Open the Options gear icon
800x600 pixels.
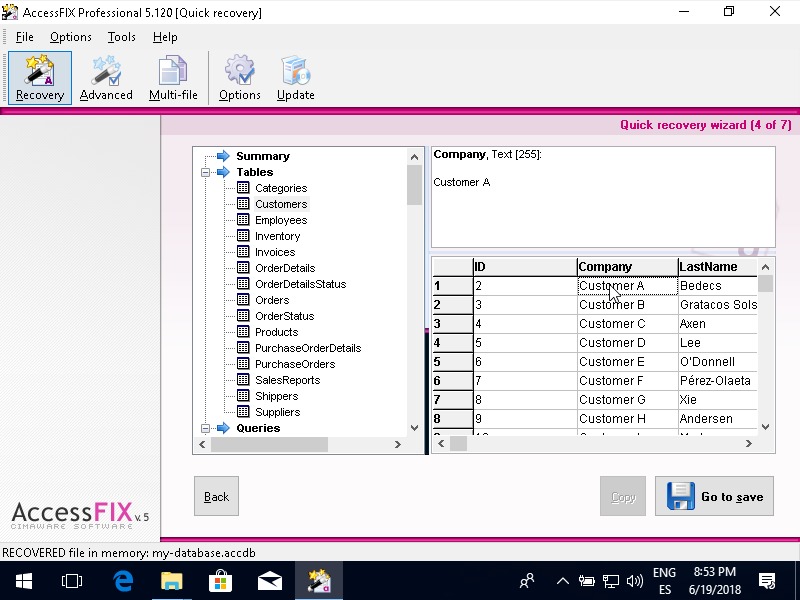click(x=240, y=78)
